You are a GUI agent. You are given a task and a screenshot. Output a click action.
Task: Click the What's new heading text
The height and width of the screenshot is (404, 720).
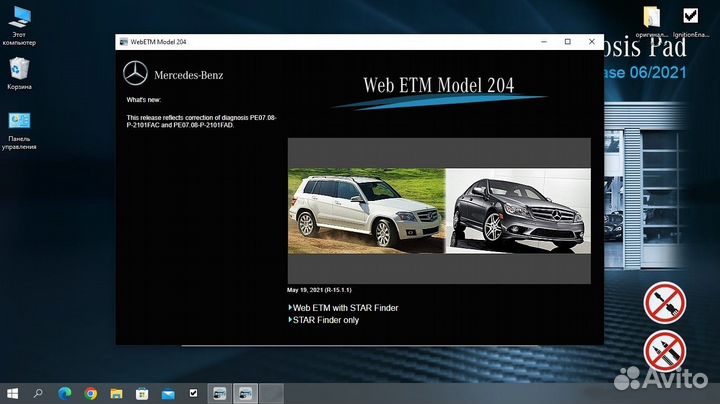144,100
